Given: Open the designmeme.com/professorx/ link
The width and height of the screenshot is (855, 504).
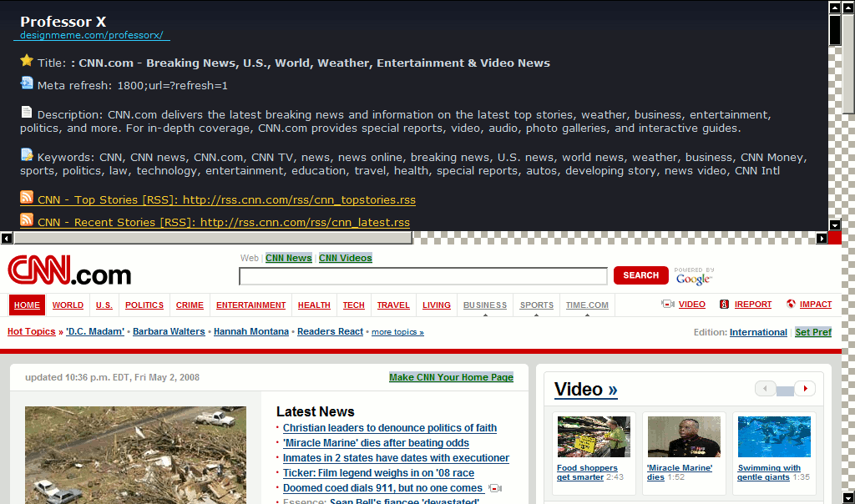Looking at the screenshot, I should 92,35.
